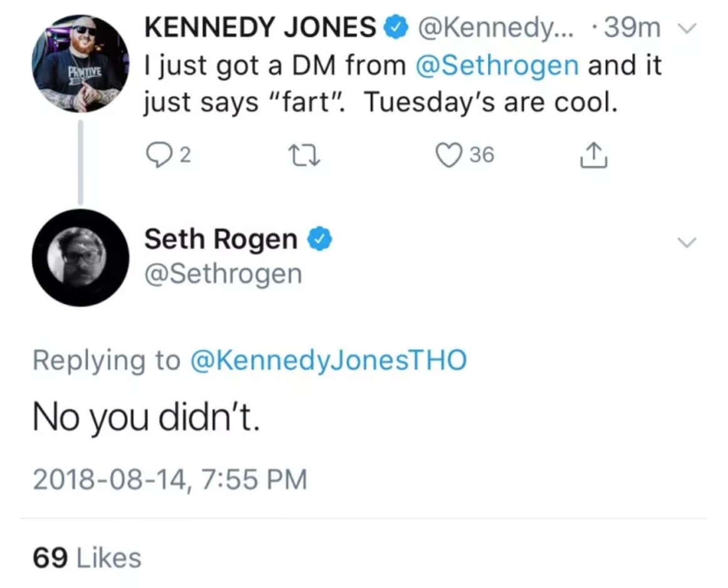Click the 2018-08-14, 7:55 PM timestamp
This screenshot has height=588, width=728.
coord(170,480)
